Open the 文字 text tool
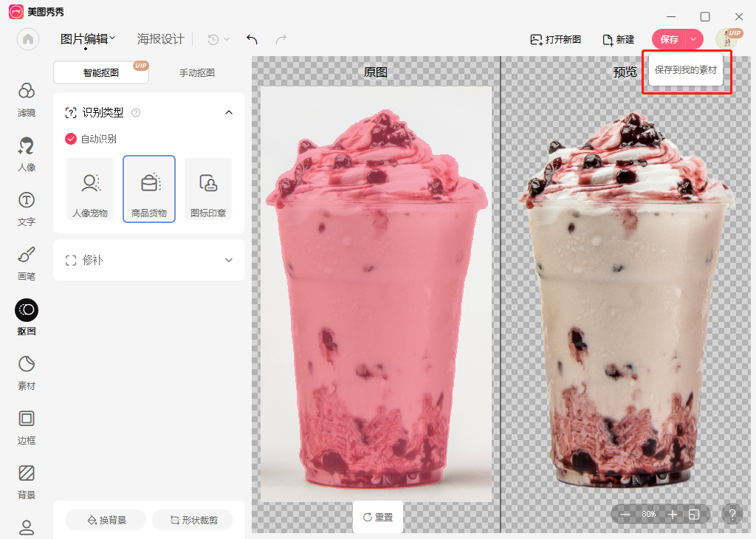The width and height of the screenshot is (756, 539). [x=27, y=208]
